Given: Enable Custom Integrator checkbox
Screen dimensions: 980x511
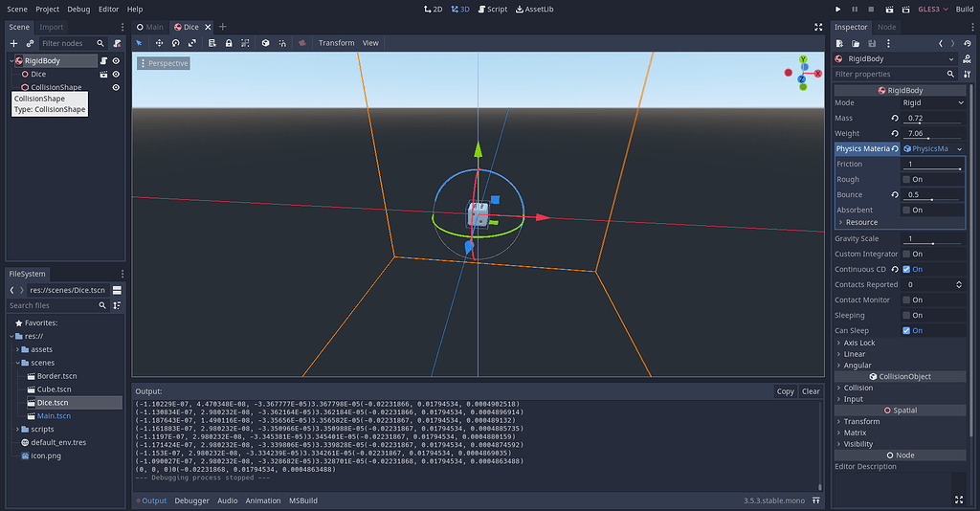Looking at the screenshot, I should (x=906, y=255).
